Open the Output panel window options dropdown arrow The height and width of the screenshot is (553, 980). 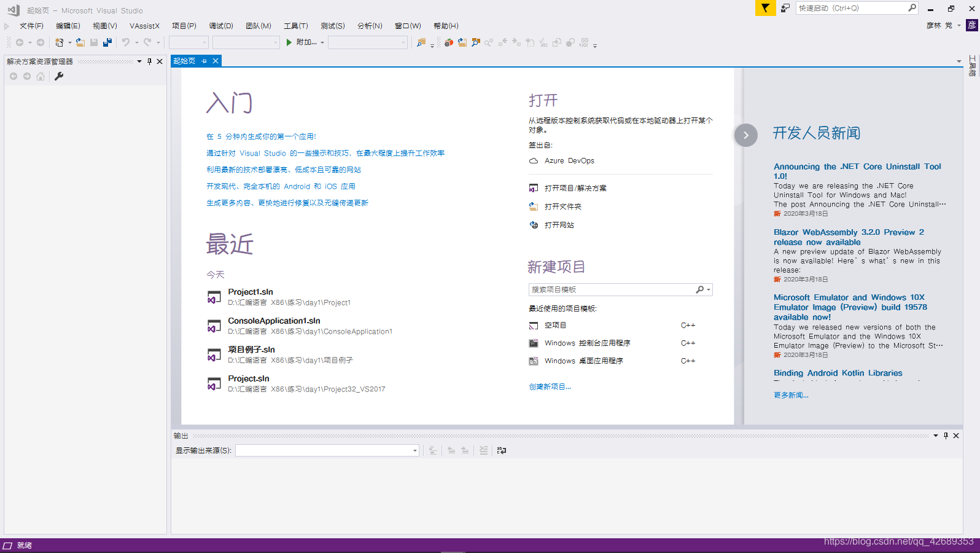pos(936,436)
